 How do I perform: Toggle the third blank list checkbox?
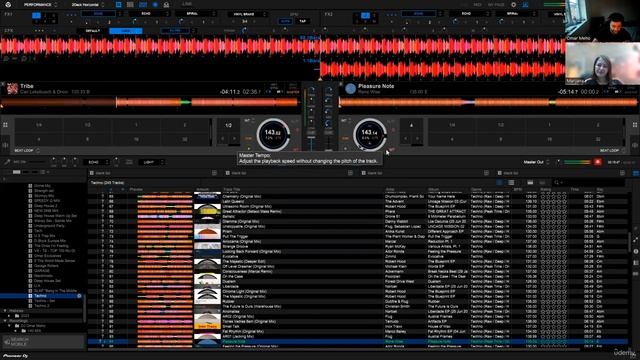pos(364,173)
